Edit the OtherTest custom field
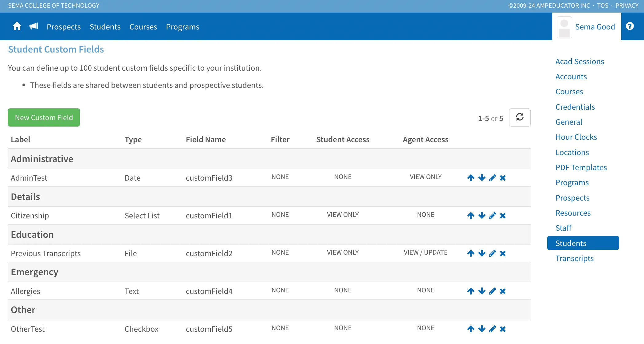This screenshot has height=344, width=644. (493, 329)
